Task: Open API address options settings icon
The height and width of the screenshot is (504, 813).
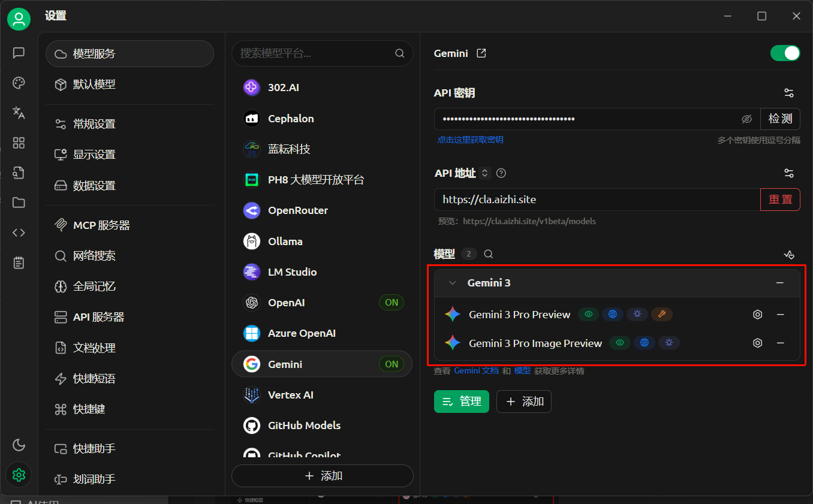Action: tap(789, 173)
